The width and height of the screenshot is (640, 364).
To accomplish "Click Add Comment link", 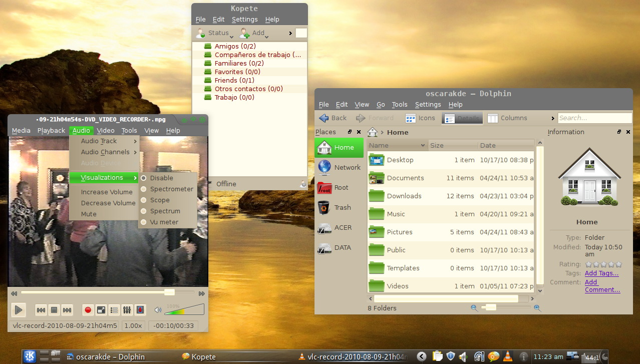I will pyautogui.click(x=602, y=286).
